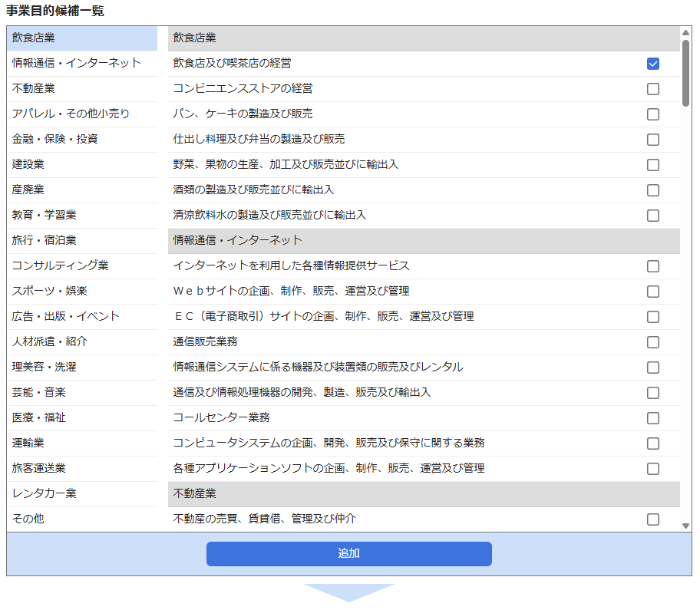The height and width of the screenshot is (610, 700).
Task: Enable パン、ケーキの製造及び販売 checkbox
Action: (x=653, y=114)
